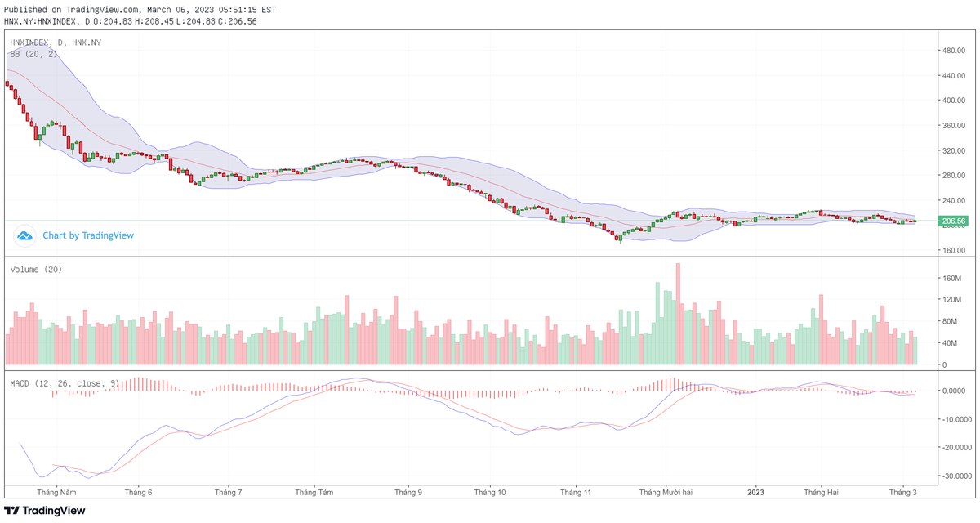This screenshot has width=980, height=523.
Task: Click the 480.00 level on price axis
Action: (x=954, y=51)
